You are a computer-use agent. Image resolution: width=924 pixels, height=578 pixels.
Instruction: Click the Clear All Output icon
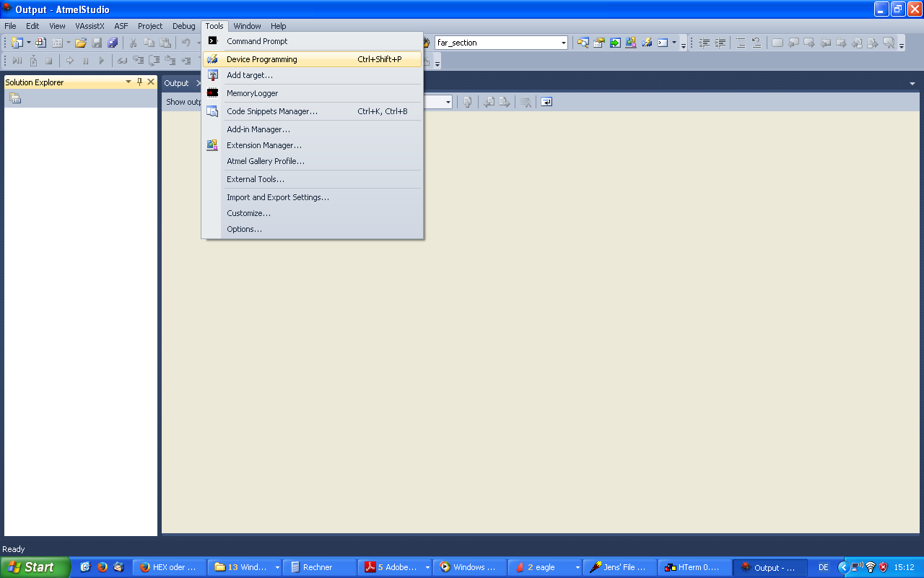coord(526,102)
